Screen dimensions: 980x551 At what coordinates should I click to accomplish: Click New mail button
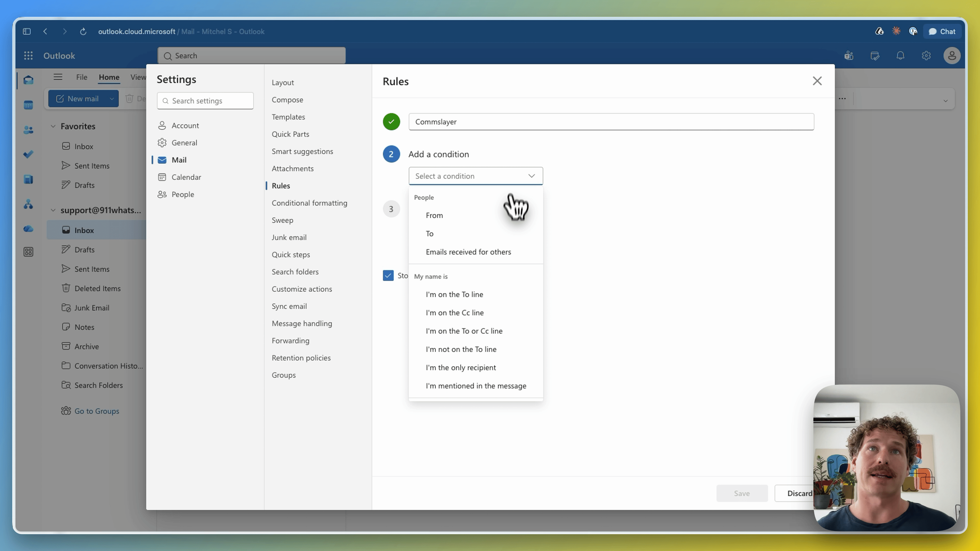click(x=77, y=98)
